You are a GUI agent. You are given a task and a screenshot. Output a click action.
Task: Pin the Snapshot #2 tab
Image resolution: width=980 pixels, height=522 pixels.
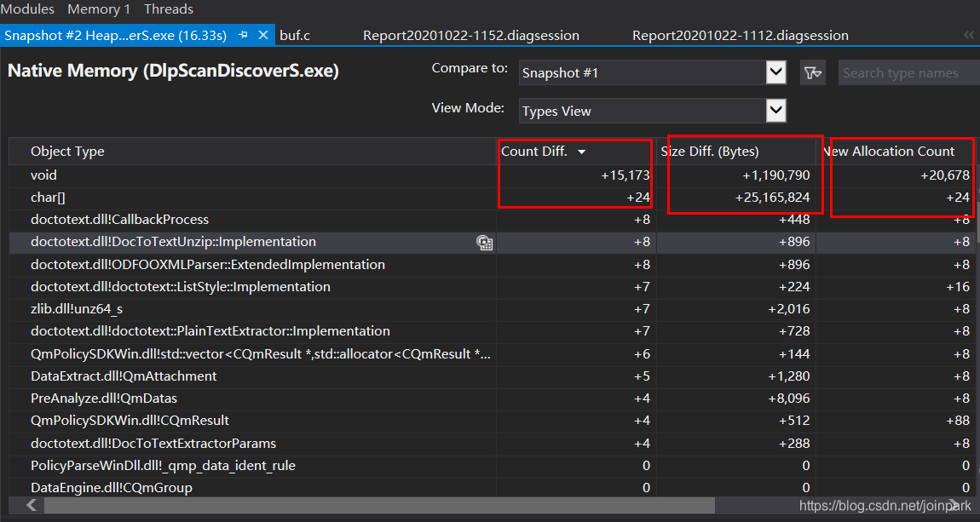[244, 35]
